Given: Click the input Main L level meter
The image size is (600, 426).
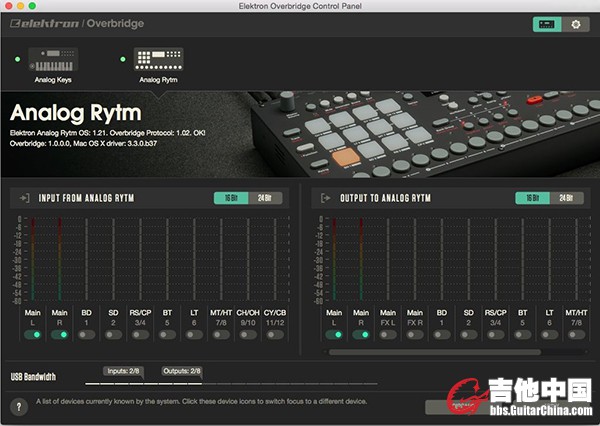Looking at the screenshot, I should [33, 259].
